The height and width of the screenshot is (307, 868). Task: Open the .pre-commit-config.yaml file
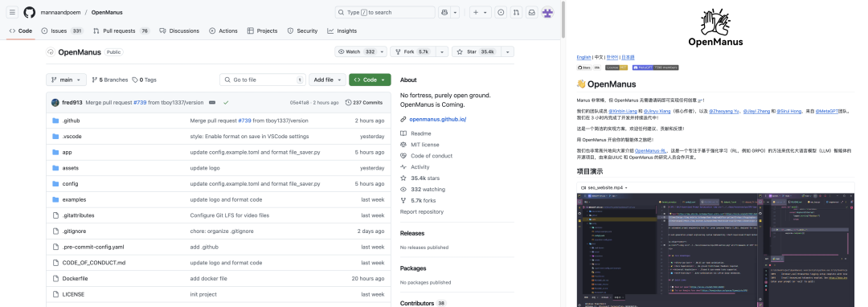coord(93,248)
